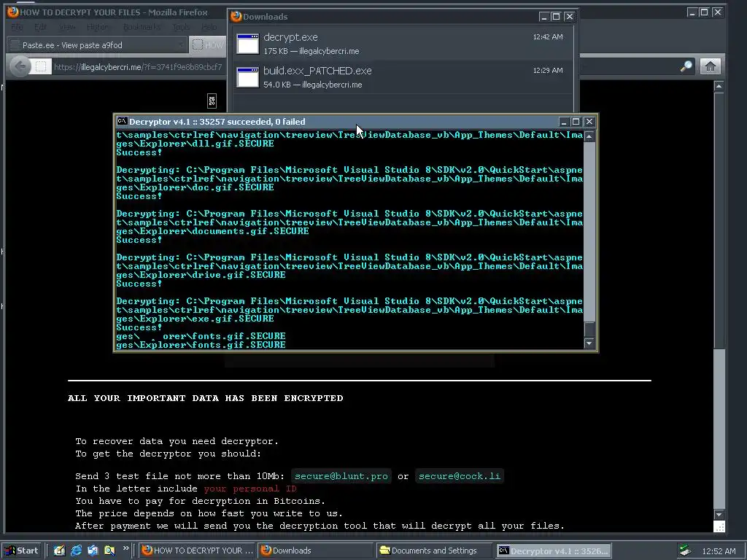Click the console scrollbar up arrow
This screenshot has height=560, width=747.
click(x=589, y=136)
